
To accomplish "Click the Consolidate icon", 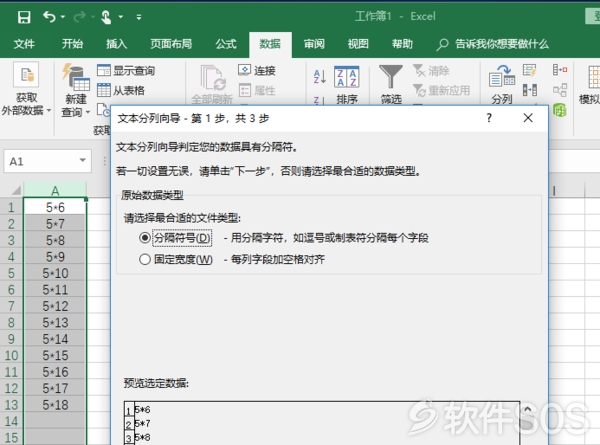I will 560,70.
